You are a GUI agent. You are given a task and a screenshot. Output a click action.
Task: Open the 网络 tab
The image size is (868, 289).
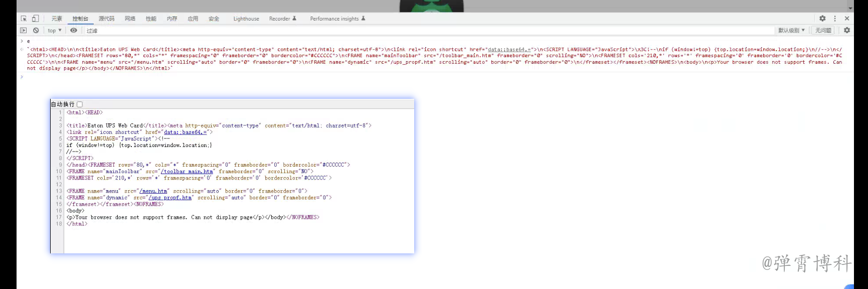pos(130,19)
